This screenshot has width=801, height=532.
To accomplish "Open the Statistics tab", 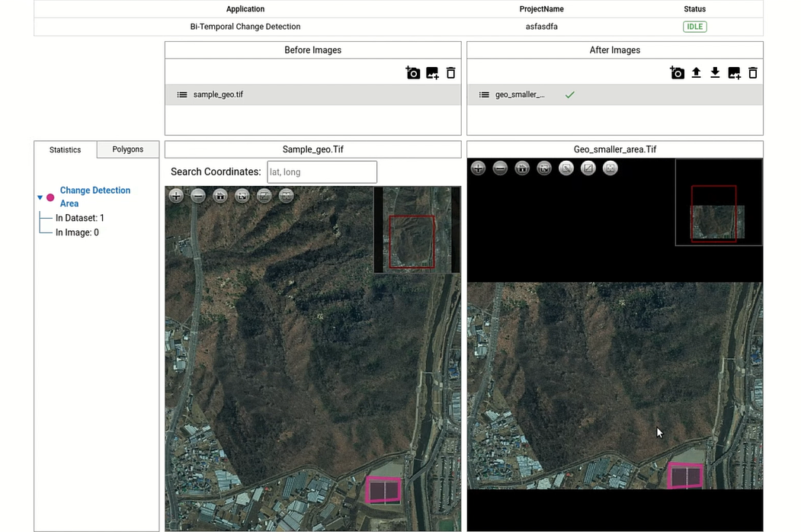I will click(x=65, y=149).
